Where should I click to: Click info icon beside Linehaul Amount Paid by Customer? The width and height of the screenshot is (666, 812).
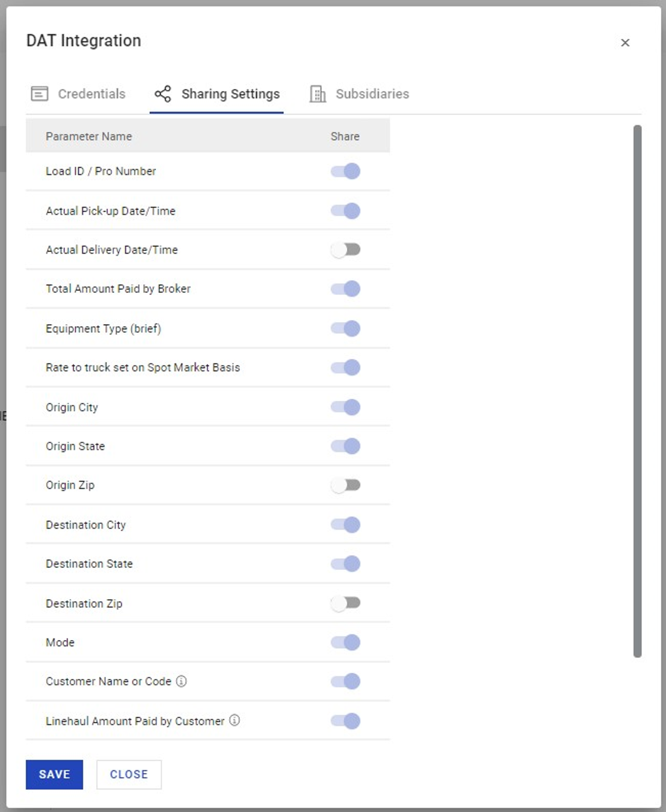click(x=235, y=720)
